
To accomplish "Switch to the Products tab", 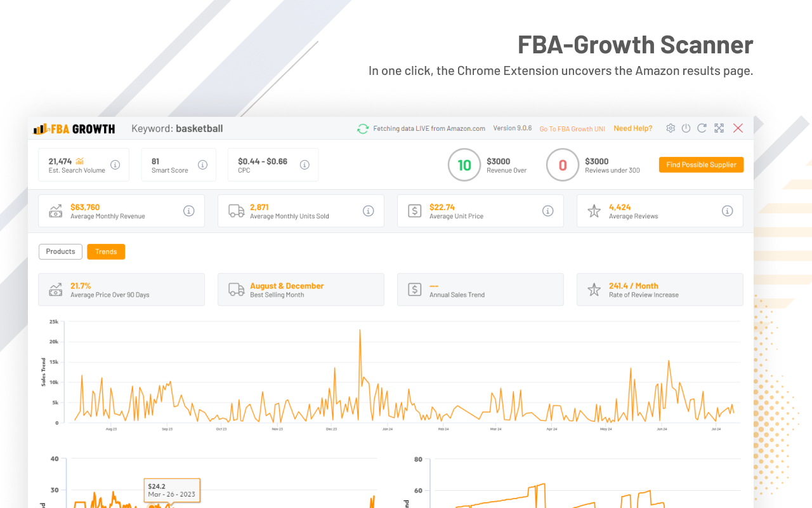I will (61, 251).
